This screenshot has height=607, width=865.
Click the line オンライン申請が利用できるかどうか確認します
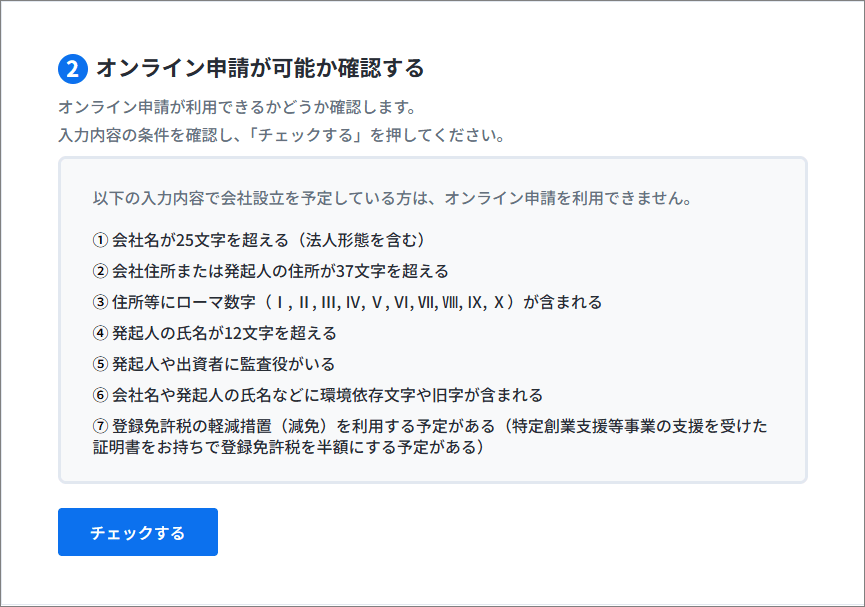tap(237, 107)
